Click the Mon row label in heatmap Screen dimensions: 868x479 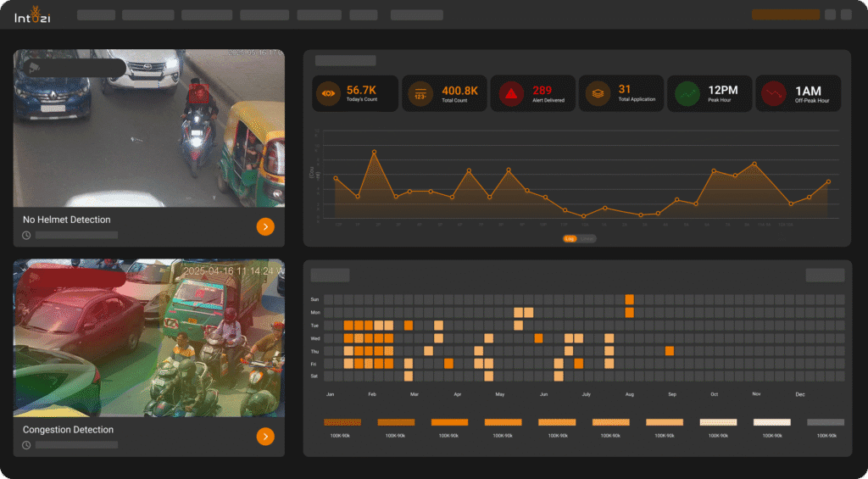[315, 312]
